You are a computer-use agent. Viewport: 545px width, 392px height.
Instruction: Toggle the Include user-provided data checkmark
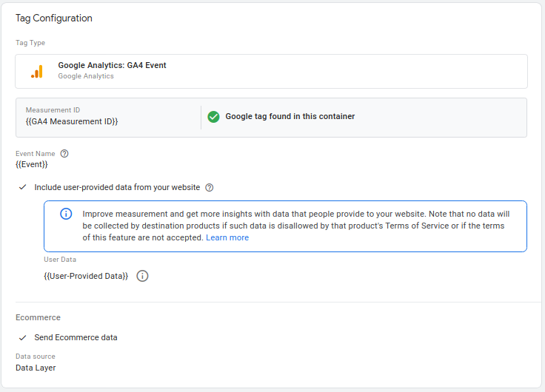pos(23,188)
